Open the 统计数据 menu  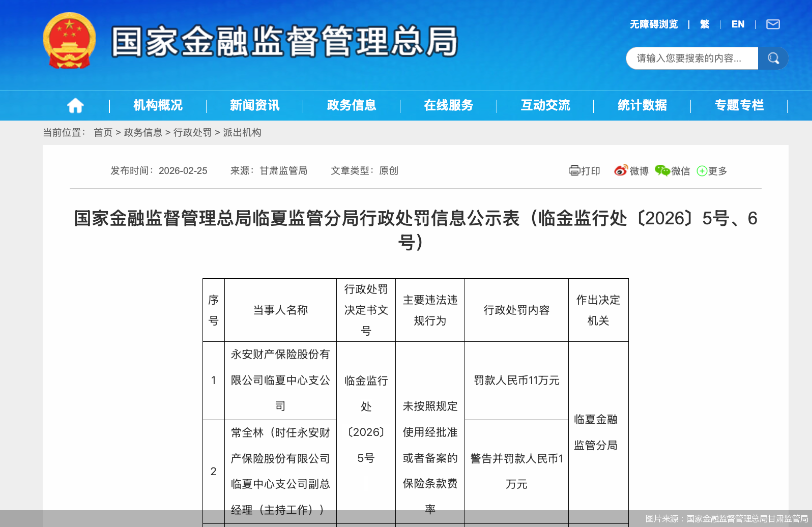[x=642, y=105]
